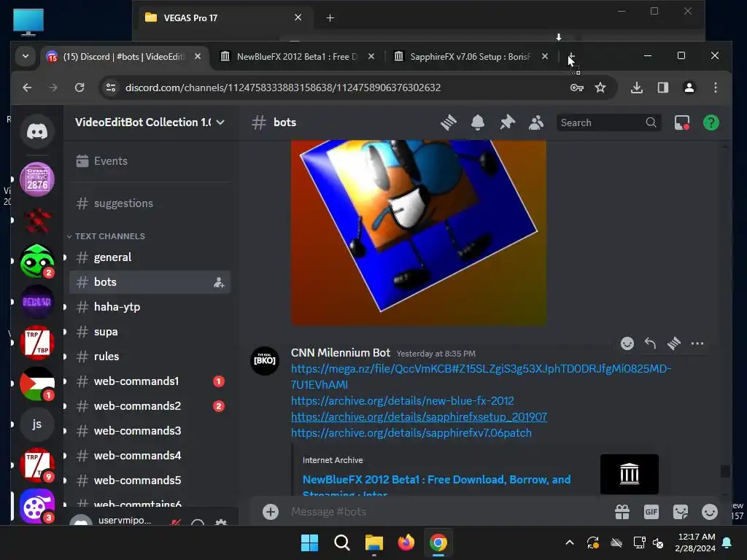Image resolution: width=747 pixels, height=560 pixels.
Task: Open Discord help icon
Action: click(x=711, y=122)
